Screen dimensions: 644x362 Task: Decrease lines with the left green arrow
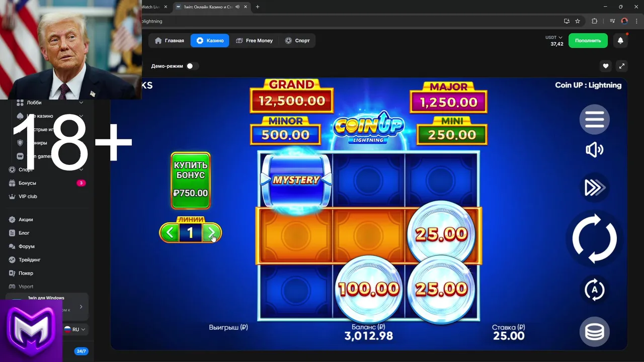point(170,233)
